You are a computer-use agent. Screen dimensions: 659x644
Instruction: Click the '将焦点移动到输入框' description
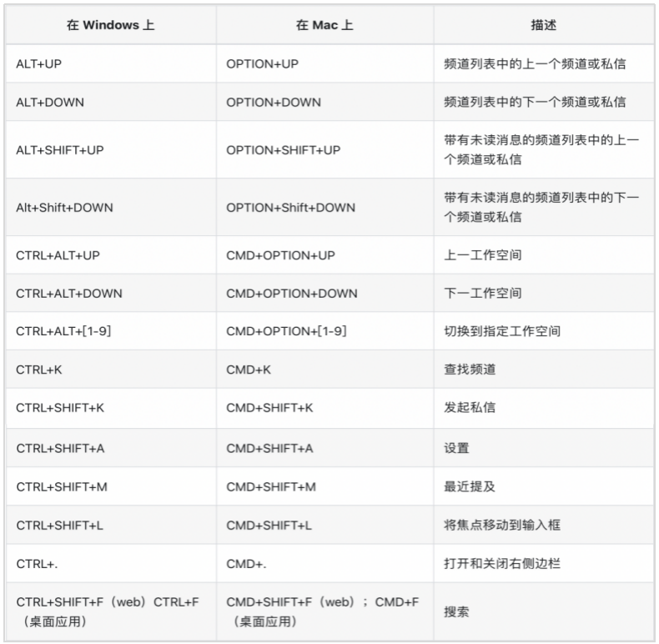[544, 525]
